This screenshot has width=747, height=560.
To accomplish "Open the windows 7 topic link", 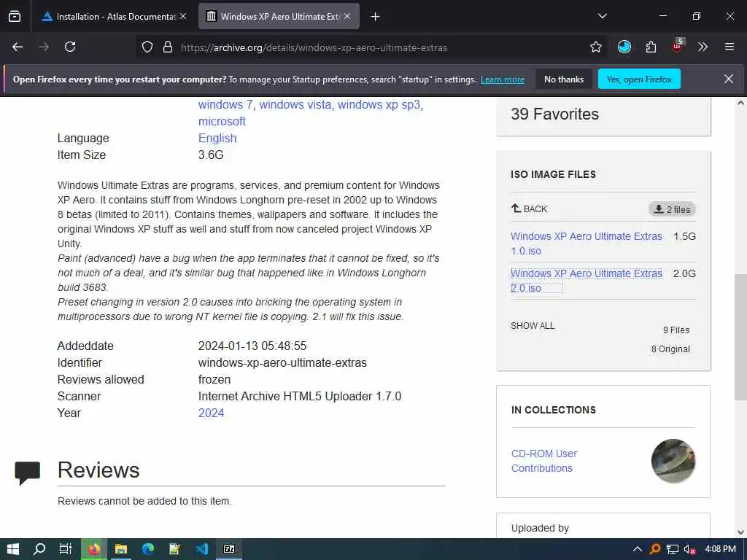I will pyautogui.click(x=225, y=105).
